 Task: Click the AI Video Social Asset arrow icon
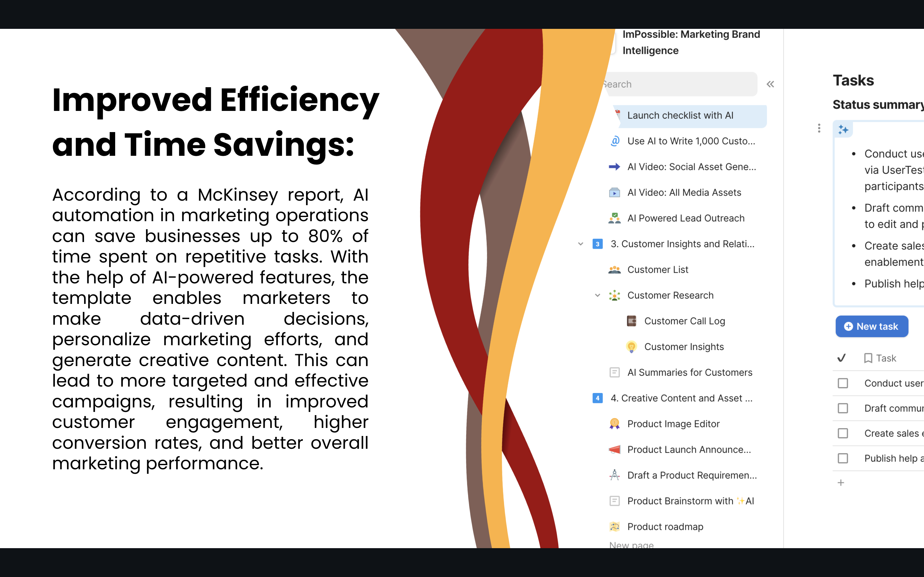point(614,167)
